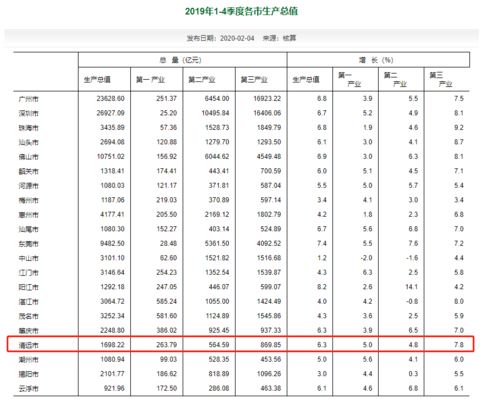
Task: Click the cell showing '3252.34'
Action: click(x=112, y=316)
